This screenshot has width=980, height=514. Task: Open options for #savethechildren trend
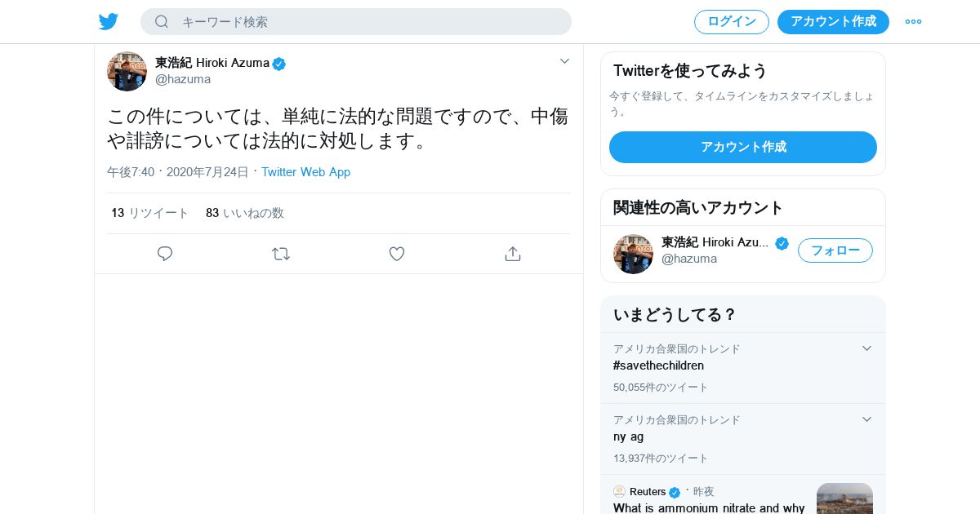click(866, 348)
